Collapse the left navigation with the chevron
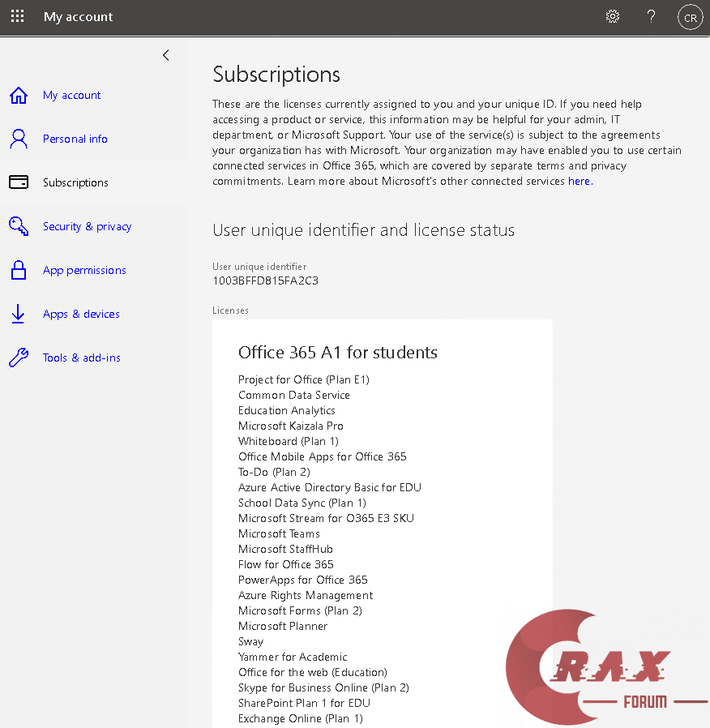Screen dimensions: 710x728 pos(165,55)
